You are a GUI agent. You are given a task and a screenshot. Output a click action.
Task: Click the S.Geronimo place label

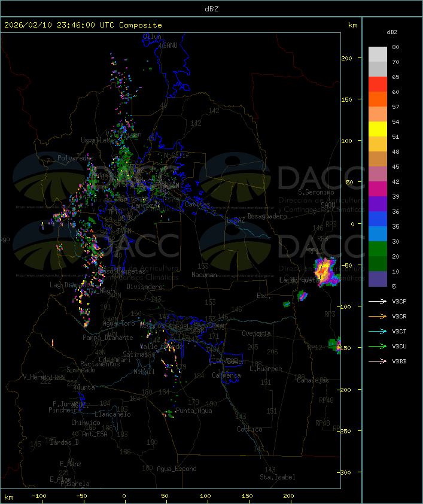316,192
